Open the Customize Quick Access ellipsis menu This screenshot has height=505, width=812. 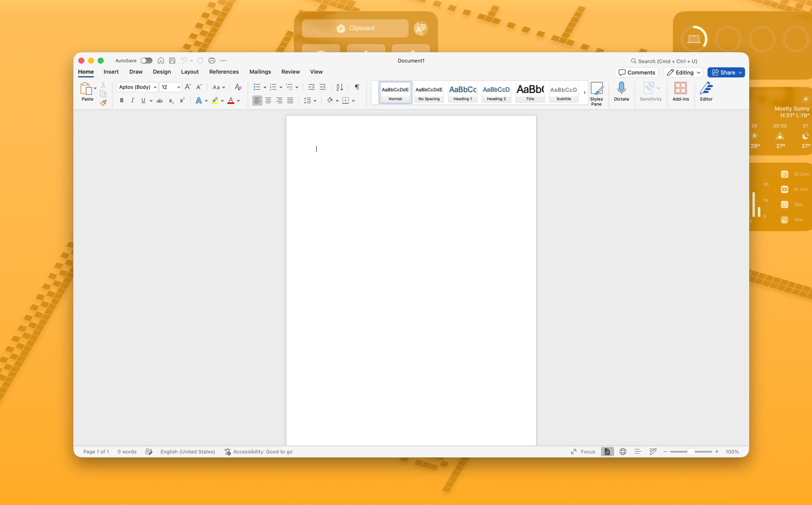pos(223,61)
